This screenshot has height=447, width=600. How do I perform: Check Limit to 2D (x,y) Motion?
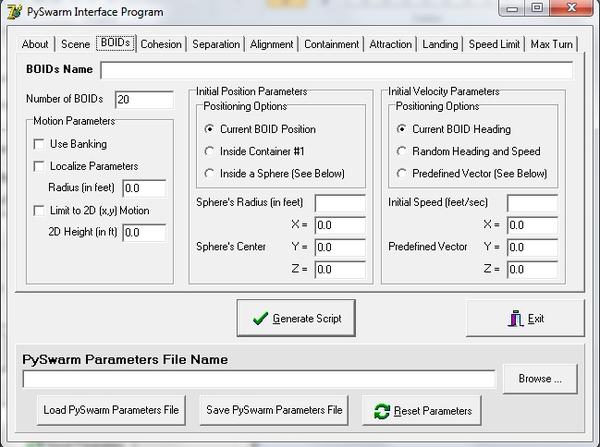pyautogui.click(x=39, y=211)
